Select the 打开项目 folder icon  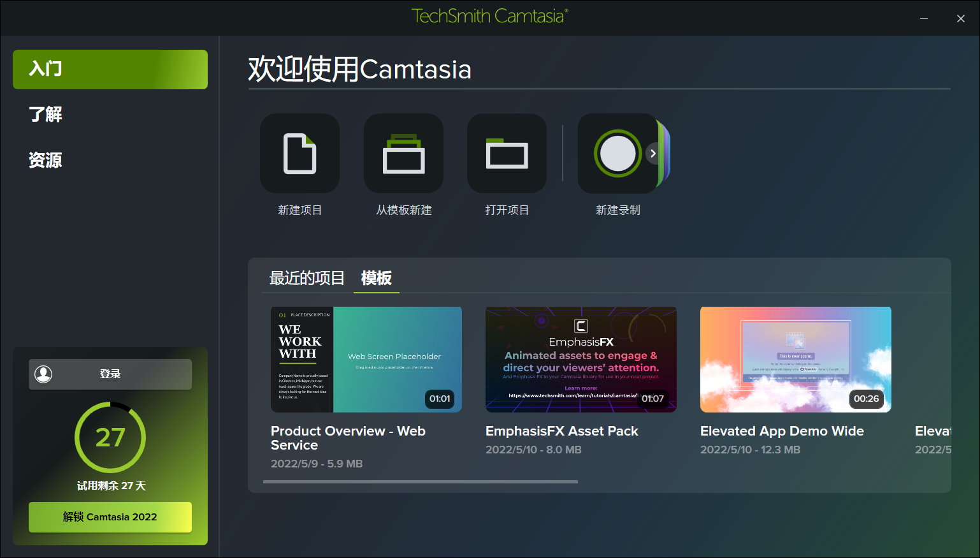point(507,153)
